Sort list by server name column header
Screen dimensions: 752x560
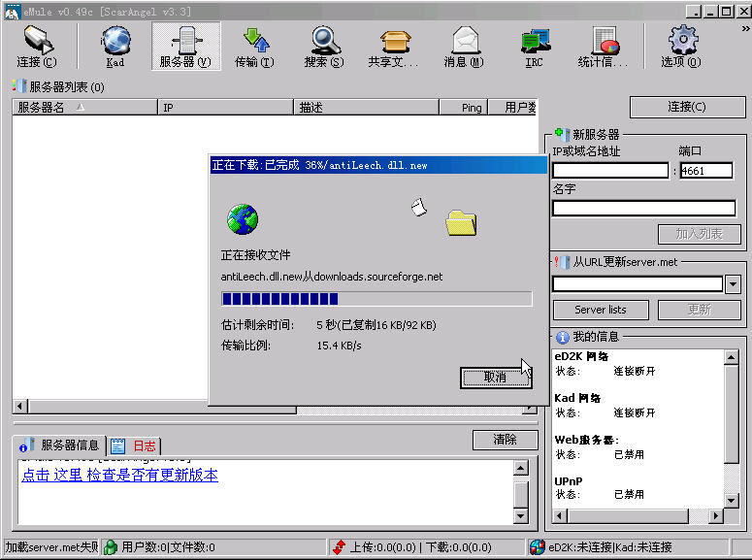pyautogui.click(x=83, y=108)
